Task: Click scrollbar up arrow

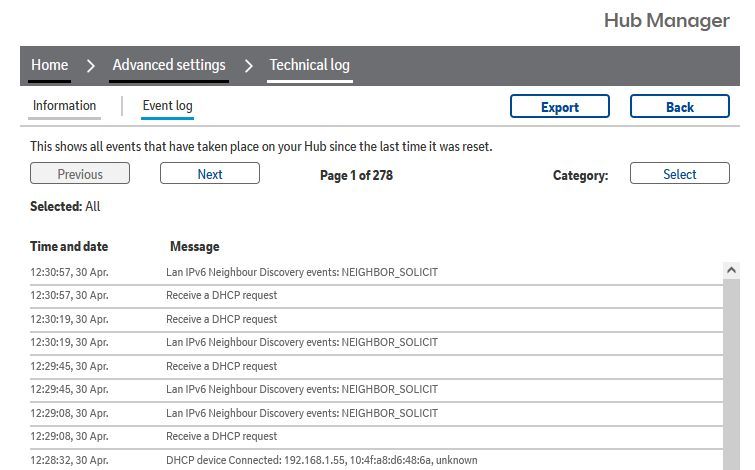Action: coord(731,271)
